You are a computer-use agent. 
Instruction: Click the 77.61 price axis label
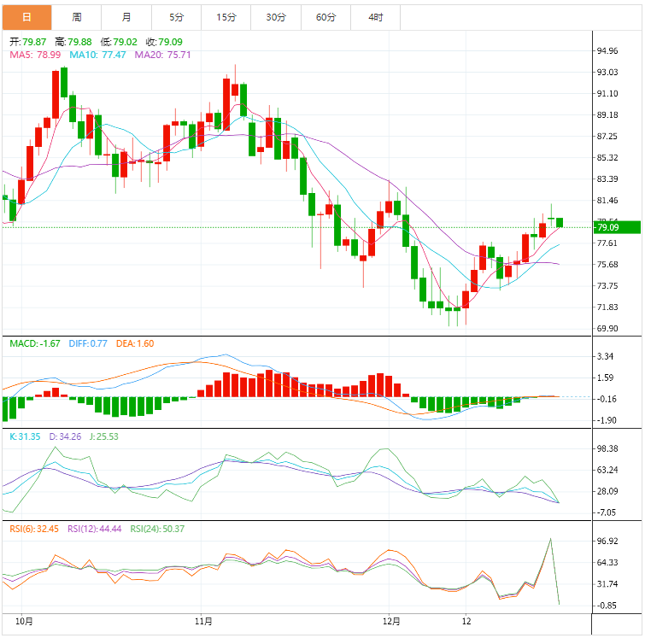tap(607, 243)
